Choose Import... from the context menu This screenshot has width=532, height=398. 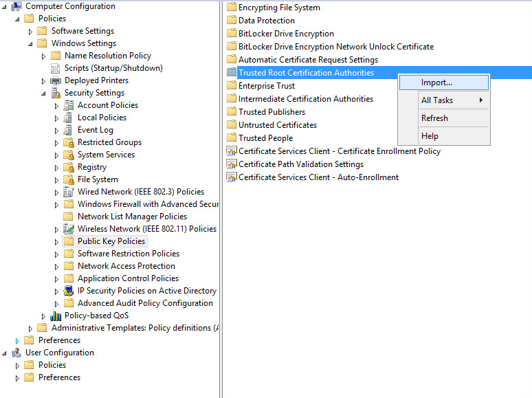click(436, 82)
